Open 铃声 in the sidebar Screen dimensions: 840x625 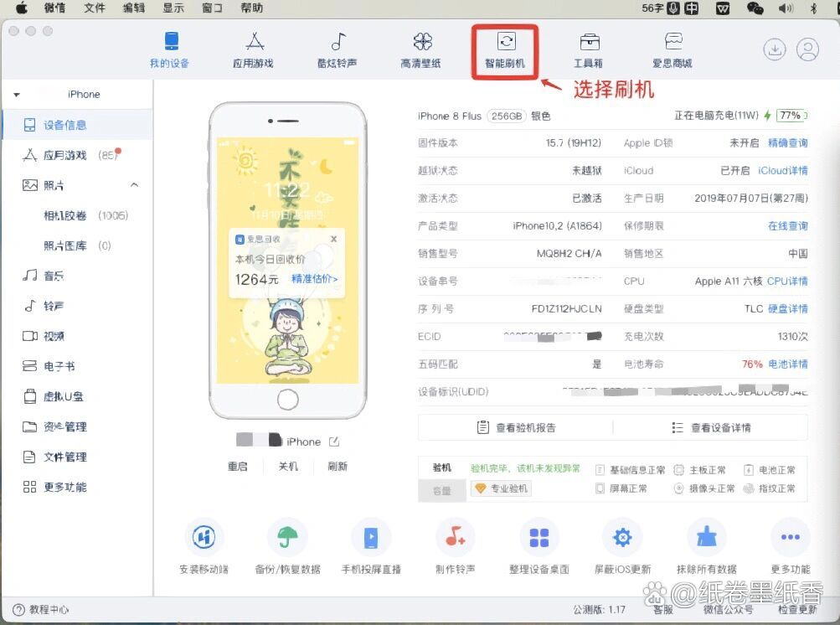pos(44,306)
